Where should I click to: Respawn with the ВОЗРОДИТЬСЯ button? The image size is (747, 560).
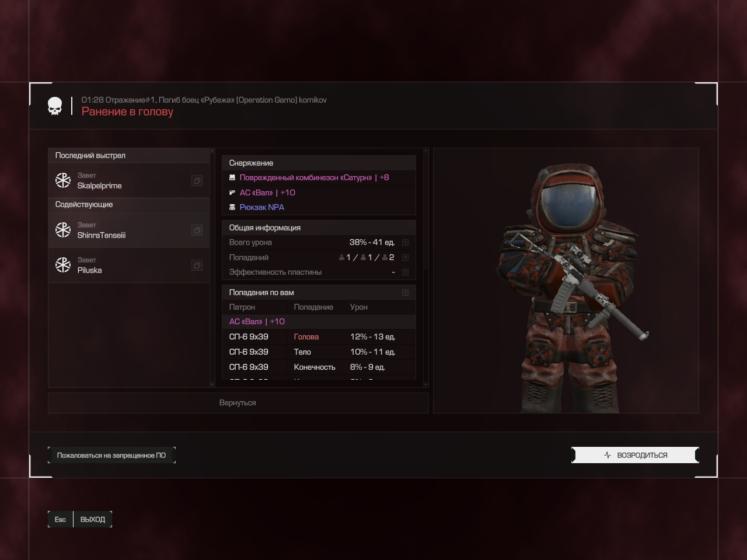pyautogui.click(x=635, y=455)
